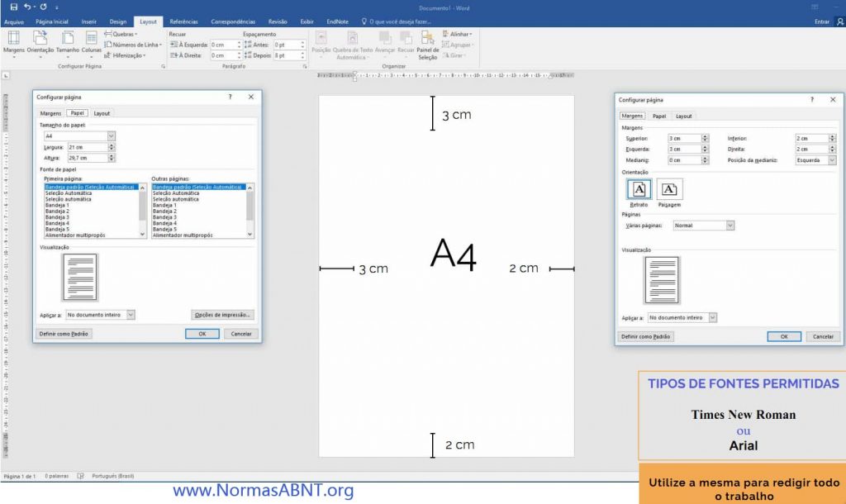The width and height of the screenshot is (846, 504).
Task: Open the Posição da medianiz dropdown
Action: click(831, 160)
